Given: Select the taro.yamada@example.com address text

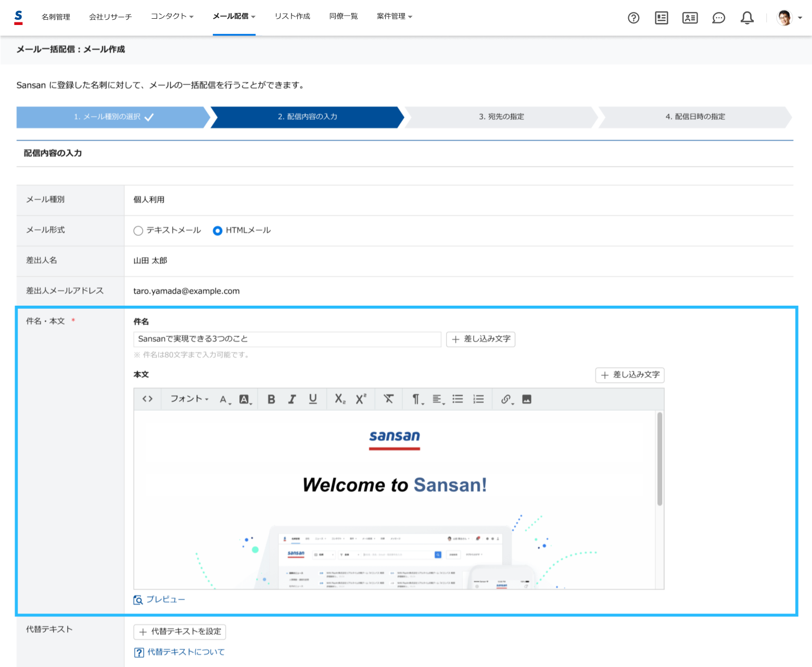Looking at the screenshot, I should 186,291.
